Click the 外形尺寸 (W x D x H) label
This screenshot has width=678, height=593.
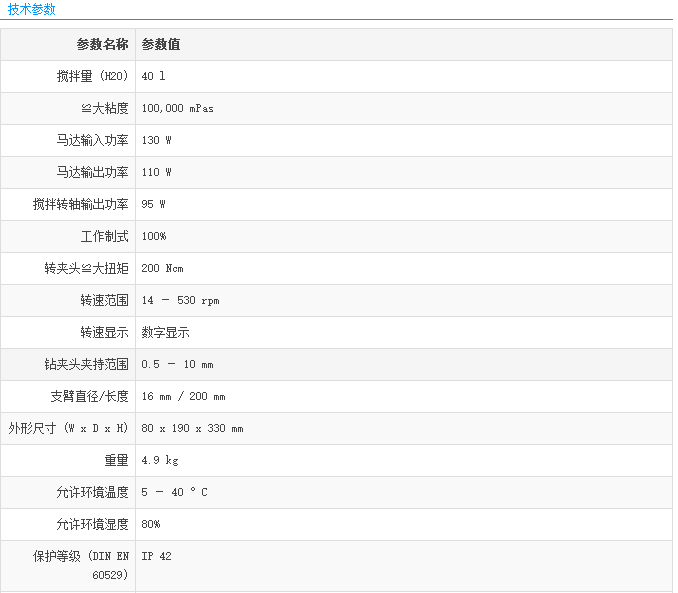pos(69,429)
